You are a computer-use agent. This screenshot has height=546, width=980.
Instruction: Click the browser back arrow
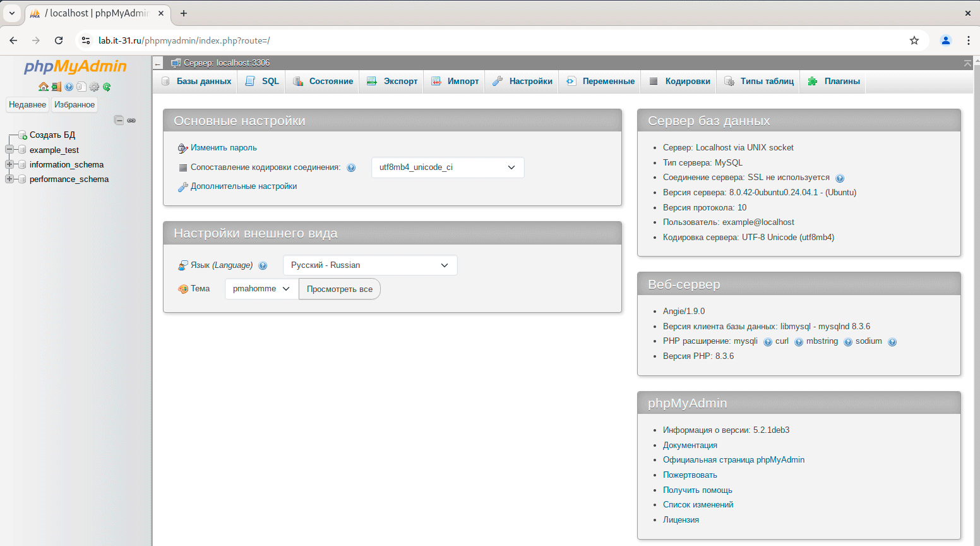[x=13, y=40]
